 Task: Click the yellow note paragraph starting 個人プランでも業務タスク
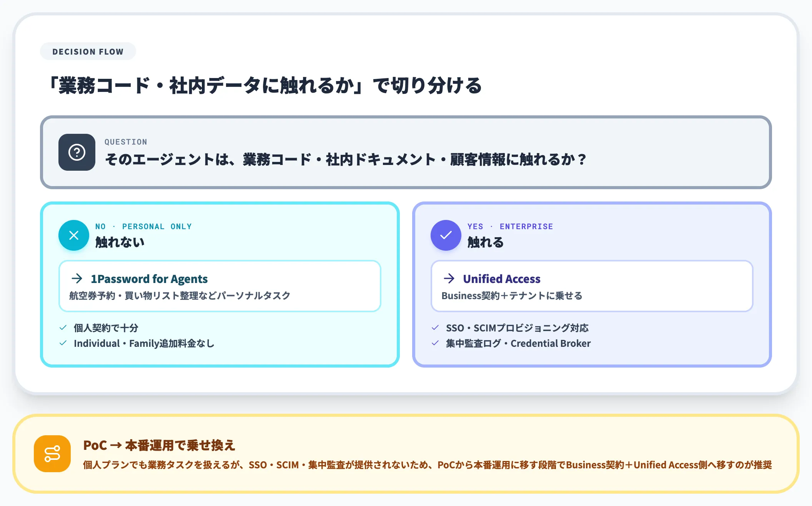428,465
